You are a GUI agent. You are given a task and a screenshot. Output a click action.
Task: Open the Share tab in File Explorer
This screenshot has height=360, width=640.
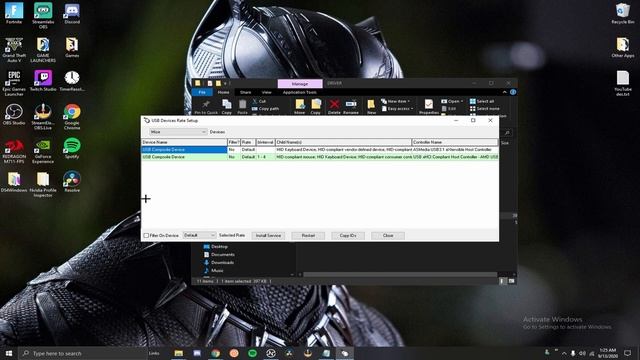coord(245,92)
